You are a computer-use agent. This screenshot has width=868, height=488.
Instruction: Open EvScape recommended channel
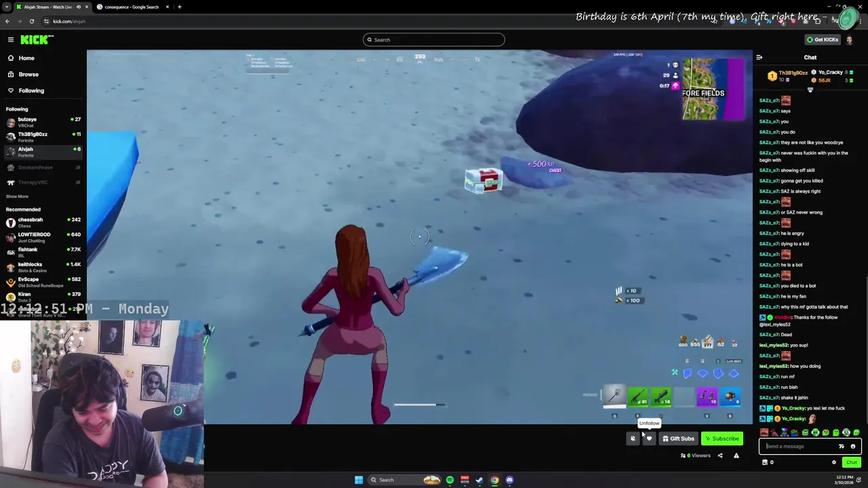click(x=43, y=282)
